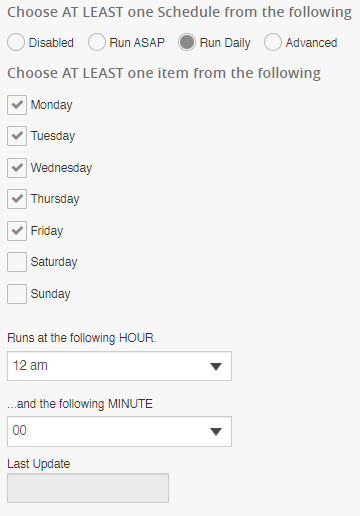The image size is (360, 516).
Task: Select the Disabled schedule radio button
Action: pyautogui.click(x=16, y=43)
